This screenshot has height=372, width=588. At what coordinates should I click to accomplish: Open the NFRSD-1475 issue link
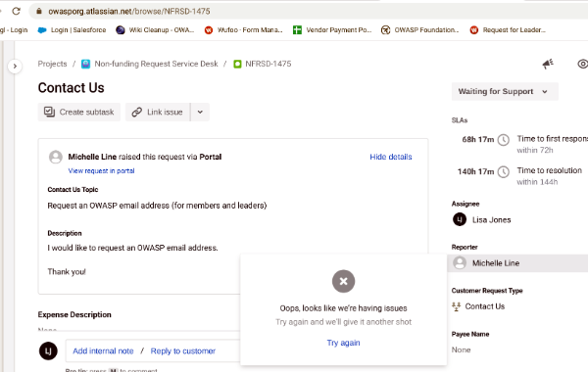(x=269, y=64)
